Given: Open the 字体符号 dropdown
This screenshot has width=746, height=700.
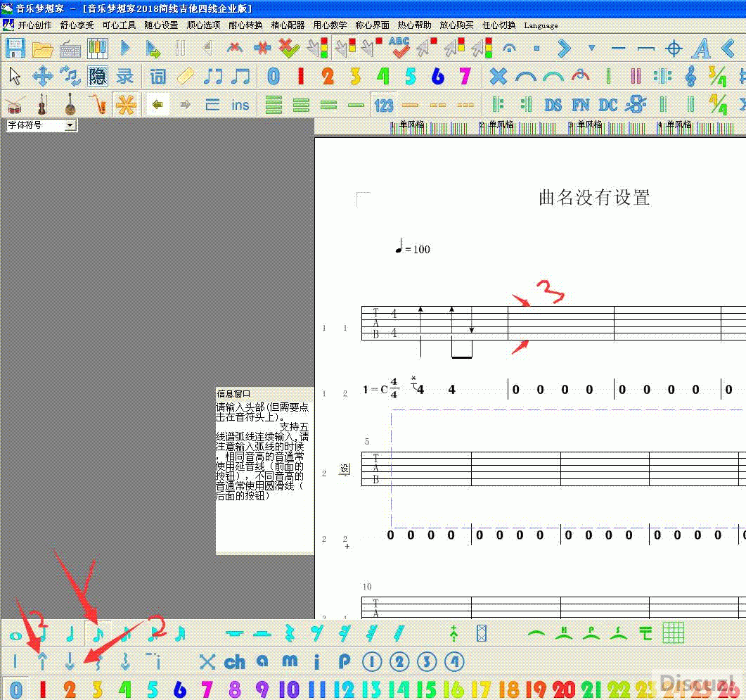Looking at the screenshot, I should 42,125.
